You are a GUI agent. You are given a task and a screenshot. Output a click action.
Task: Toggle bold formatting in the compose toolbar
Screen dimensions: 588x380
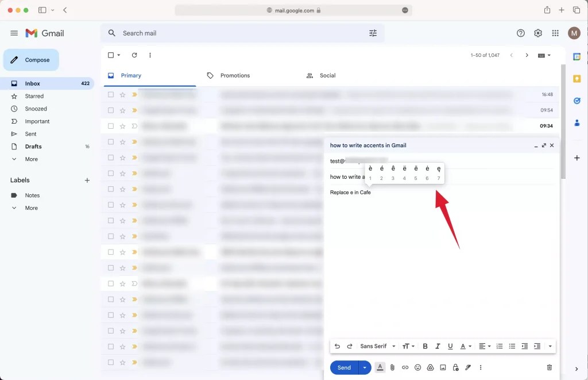425,346
